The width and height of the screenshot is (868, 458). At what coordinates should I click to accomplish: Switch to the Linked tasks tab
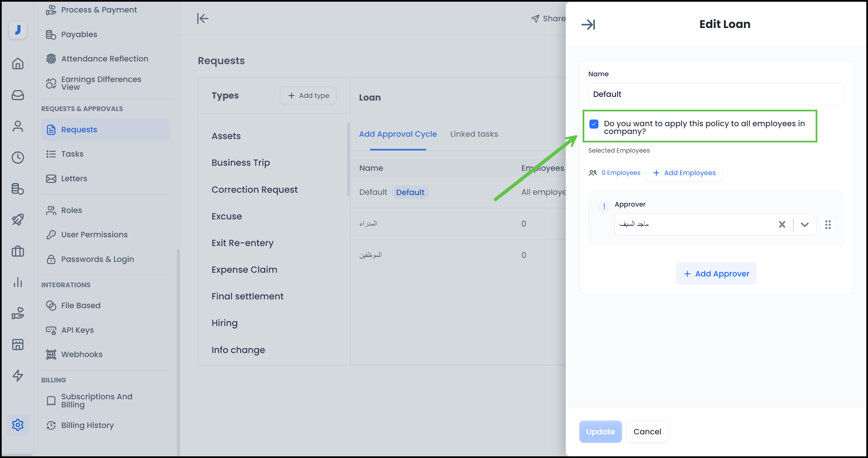pos(474,134)
